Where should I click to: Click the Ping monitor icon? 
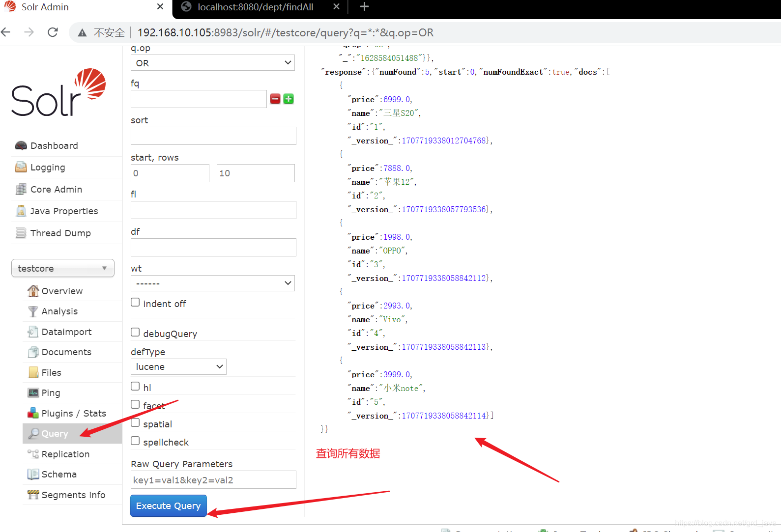[33, 392]
